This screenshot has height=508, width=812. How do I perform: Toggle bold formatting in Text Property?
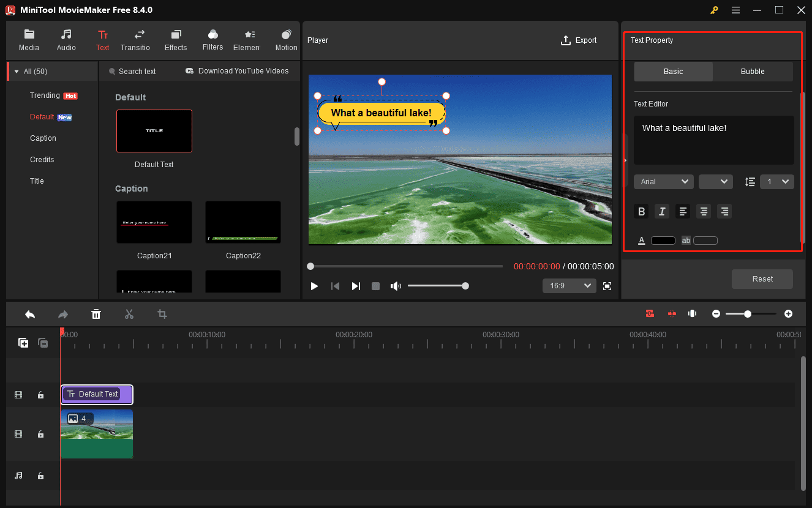point(641,211)
